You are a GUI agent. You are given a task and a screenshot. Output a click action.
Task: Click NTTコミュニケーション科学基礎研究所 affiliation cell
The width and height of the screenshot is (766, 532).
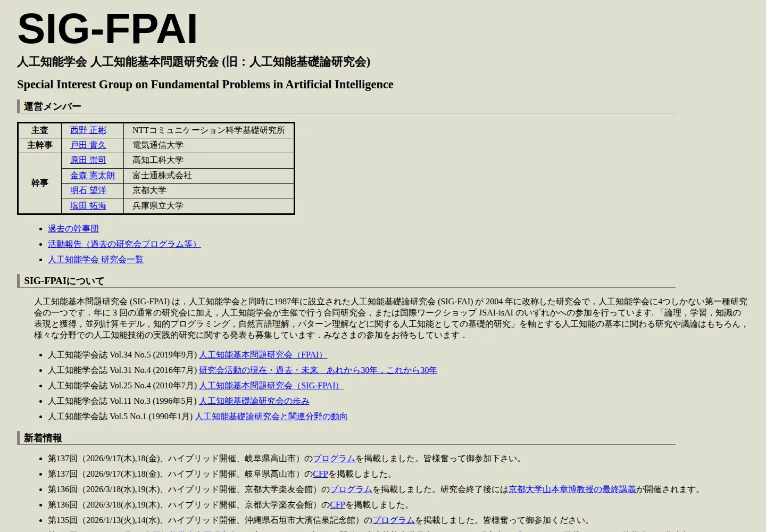(x=209, y=130)
